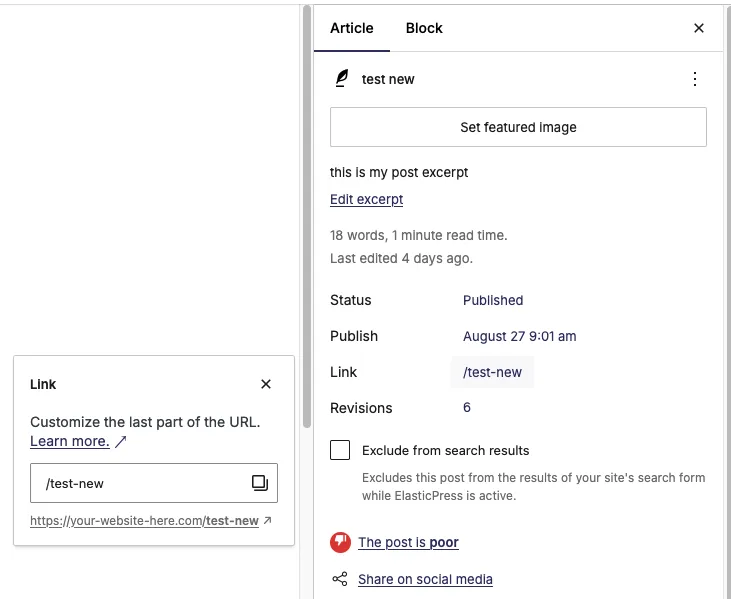The image size is (731, 599).
Task: Click the editor vertical scrollbar
Action: (x=306, y=217)
